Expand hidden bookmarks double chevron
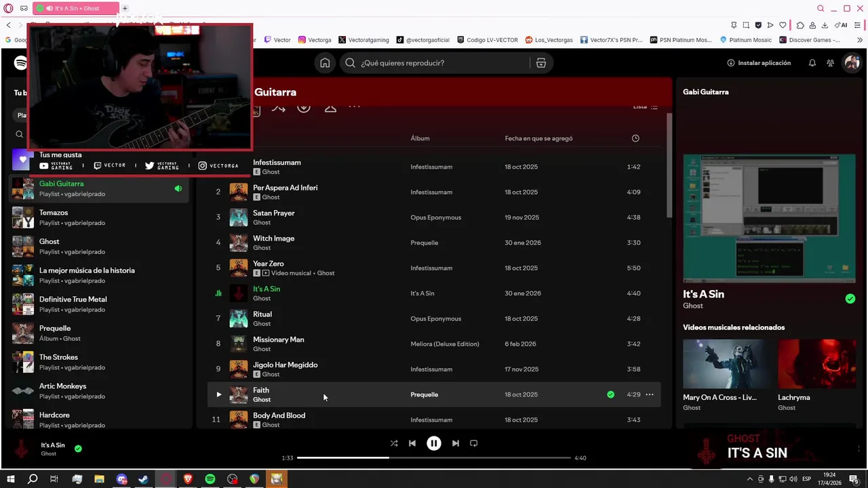Screen dimensions: 868x488 (860, 40)
